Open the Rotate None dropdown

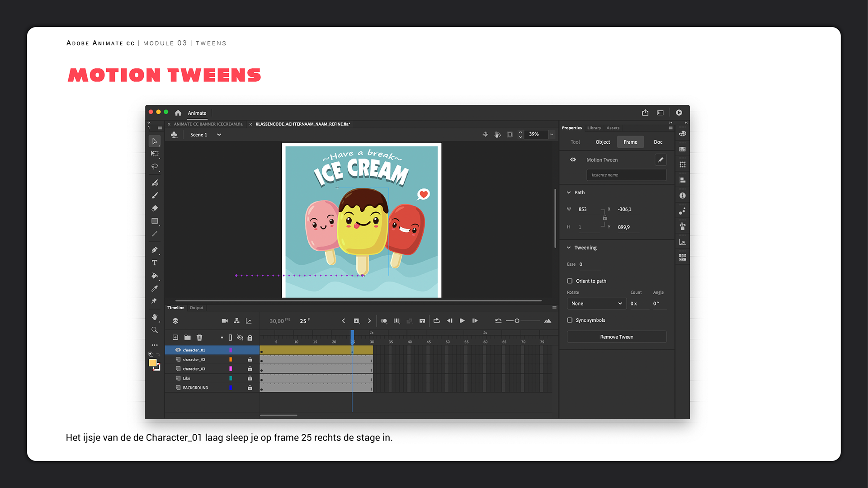(596, 304)
